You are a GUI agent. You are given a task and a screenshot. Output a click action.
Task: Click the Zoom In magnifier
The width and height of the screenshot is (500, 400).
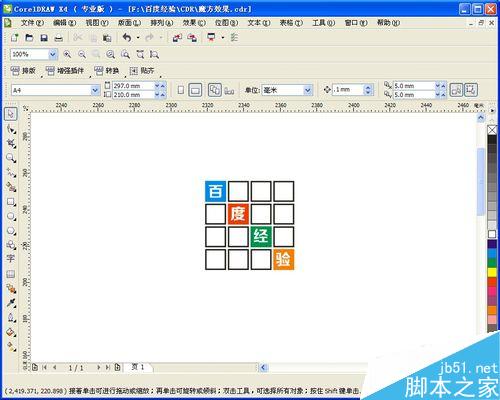(x=67, y=54)
